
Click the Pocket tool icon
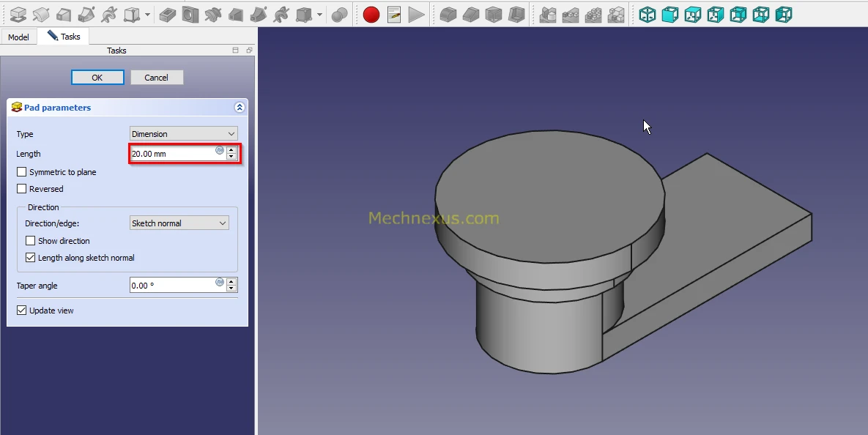pyautogui.click(x=168, y=14)
